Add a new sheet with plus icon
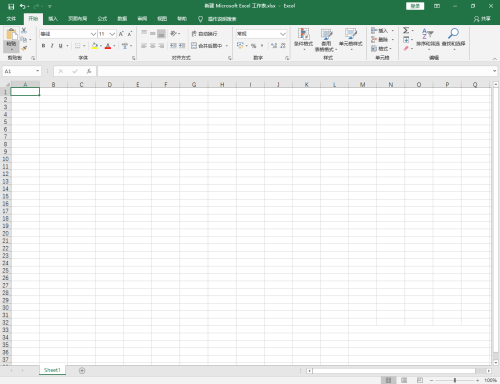Image resolution: width=500 pixels, height=384 pixels. click(x=82, y=370)
